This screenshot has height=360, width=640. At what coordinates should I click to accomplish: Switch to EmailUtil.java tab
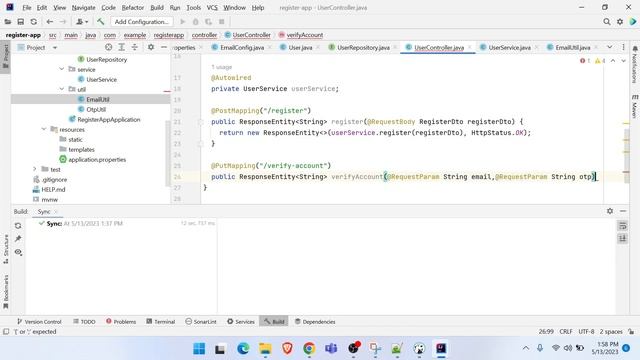pyautogui.click(x=573, y=48)
